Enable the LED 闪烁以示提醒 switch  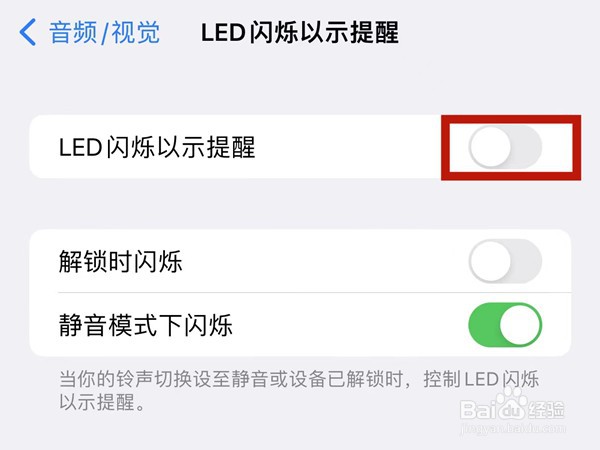click(x=505, y=148)
